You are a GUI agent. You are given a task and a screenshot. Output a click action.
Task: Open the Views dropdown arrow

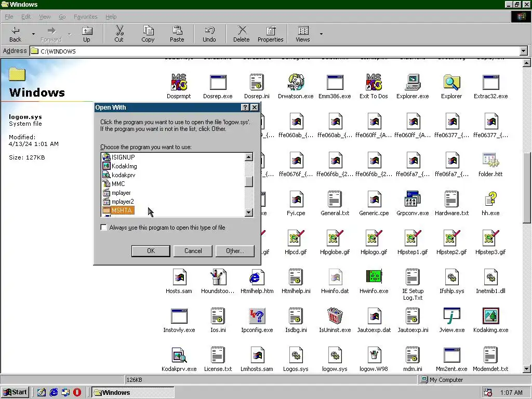321,34
